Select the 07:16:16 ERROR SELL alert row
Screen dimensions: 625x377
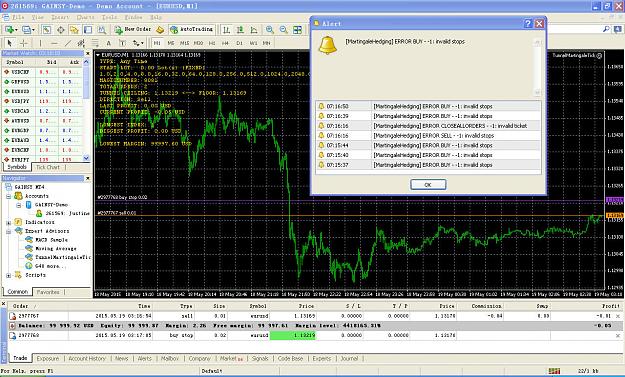coord(428,135)
